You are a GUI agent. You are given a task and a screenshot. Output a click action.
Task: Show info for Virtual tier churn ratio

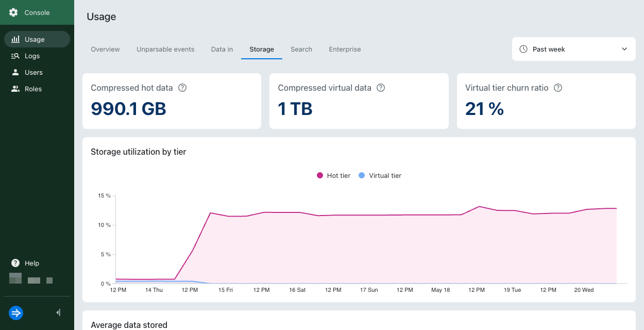[x=558, y=88]
